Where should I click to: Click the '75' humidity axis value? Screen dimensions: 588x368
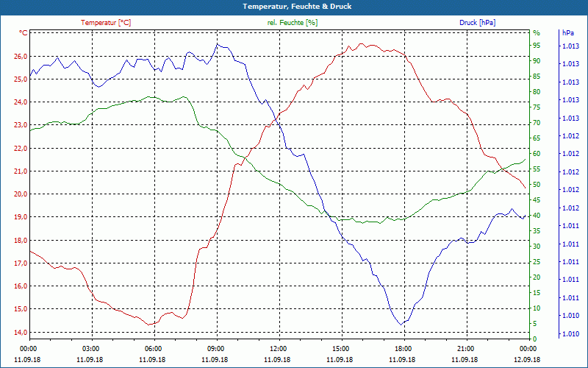click(537, 107)
